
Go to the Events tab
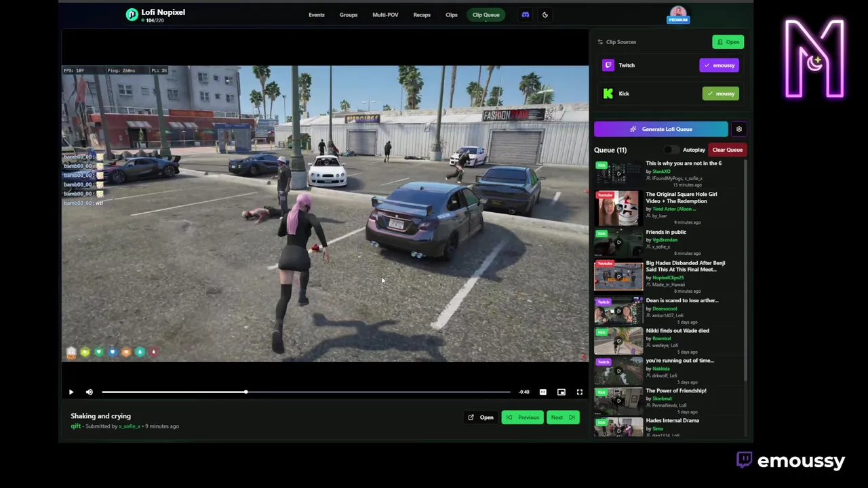coord(317,15)
